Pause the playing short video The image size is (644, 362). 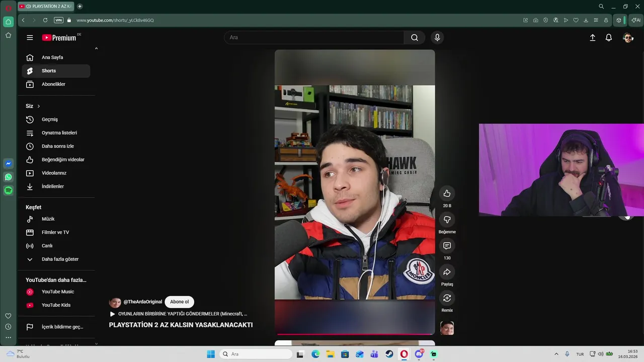355,192
